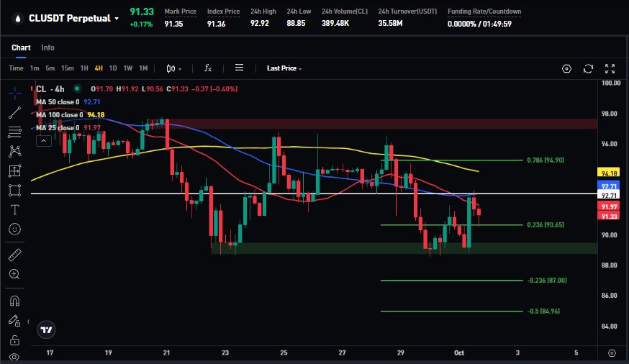629x364 pixels.
Task: Switch to the Info tab
Action: pyautogui.click(x=47, y=47)
